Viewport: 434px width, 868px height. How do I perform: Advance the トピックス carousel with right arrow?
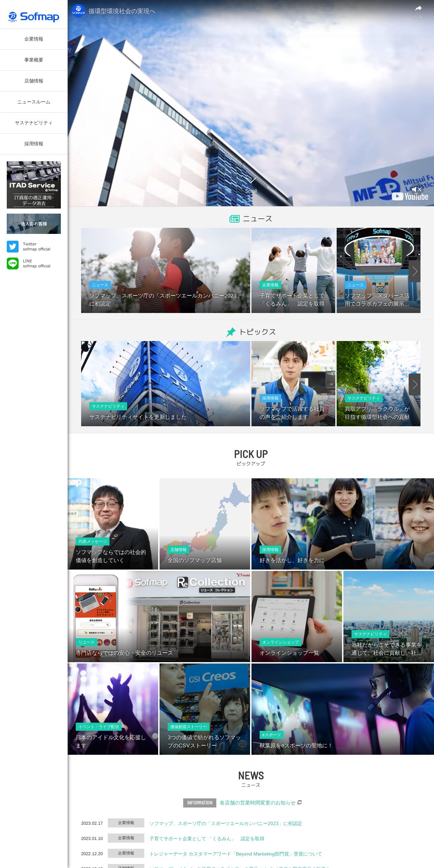click(415, 384)
